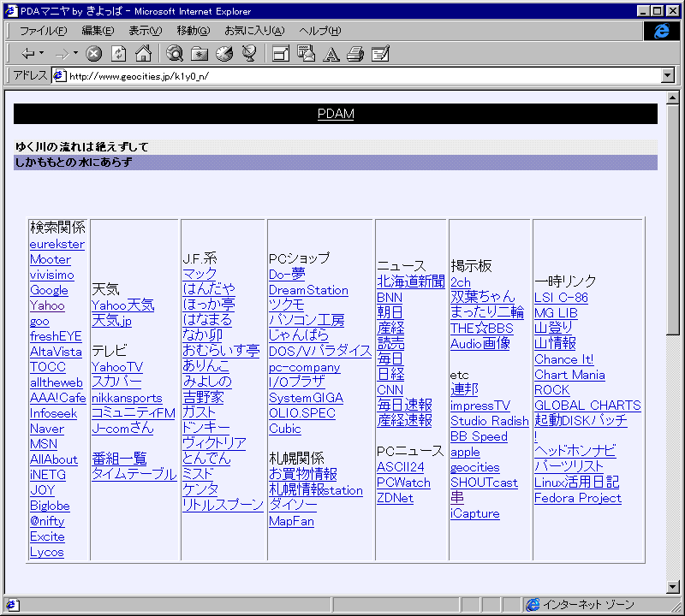Screen dimensions: 685x616
Task: Click the PDAM header link
Action: coord(336,114)
